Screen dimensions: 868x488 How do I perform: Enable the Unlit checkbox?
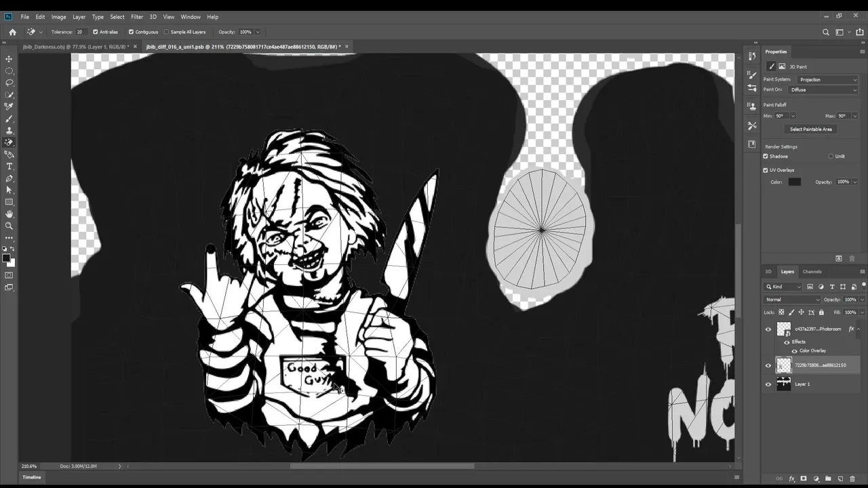(831, 157)
